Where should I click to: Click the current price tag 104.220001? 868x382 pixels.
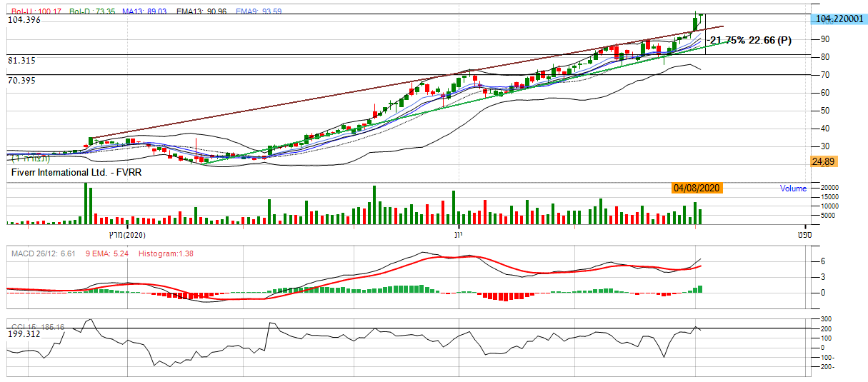(839, 21)
